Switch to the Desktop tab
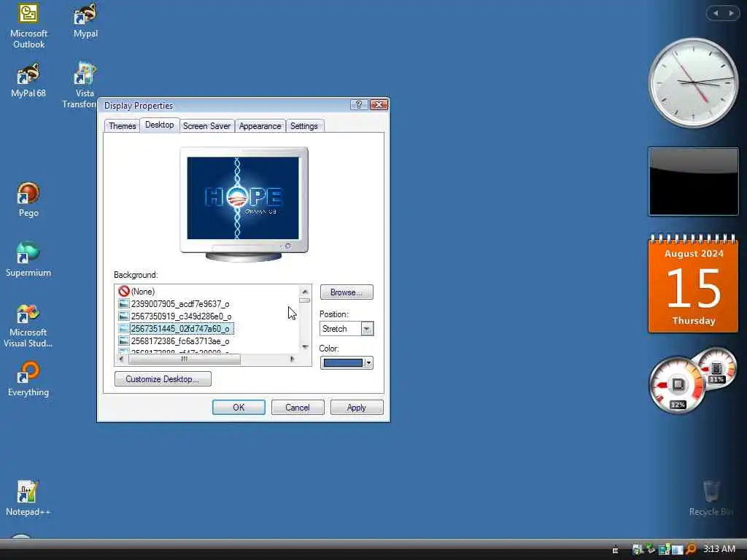The height and width of the screenshot is (560, 747). coord(159,125)
